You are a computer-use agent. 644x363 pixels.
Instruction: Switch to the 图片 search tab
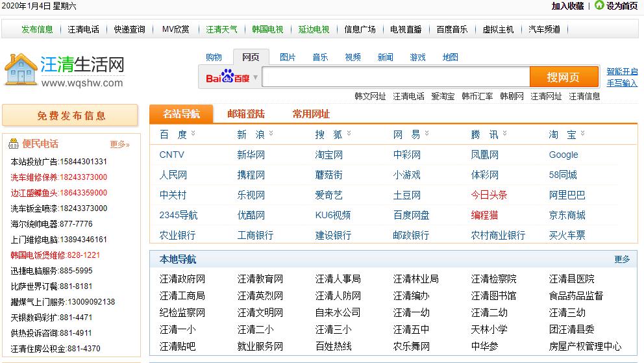pos(288,57)
